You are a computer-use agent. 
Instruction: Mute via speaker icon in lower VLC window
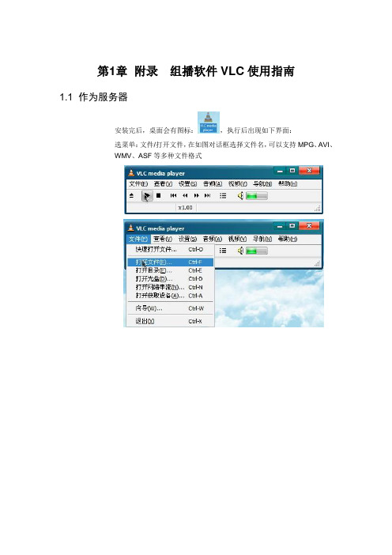(240, 251)
